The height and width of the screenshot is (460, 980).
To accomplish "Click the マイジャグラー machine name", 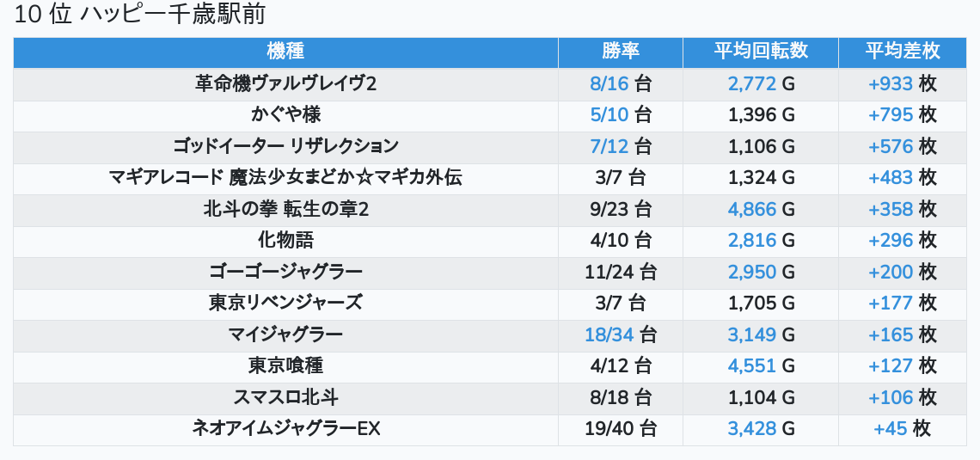I will pyautogui.click(x=285, y=334).
